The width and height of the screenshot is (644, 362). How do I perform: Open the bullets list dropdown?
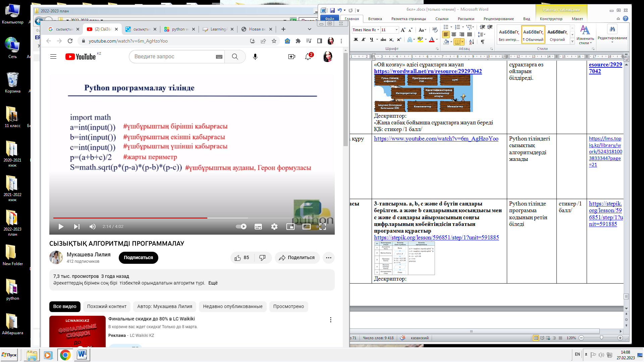[451, 27]
